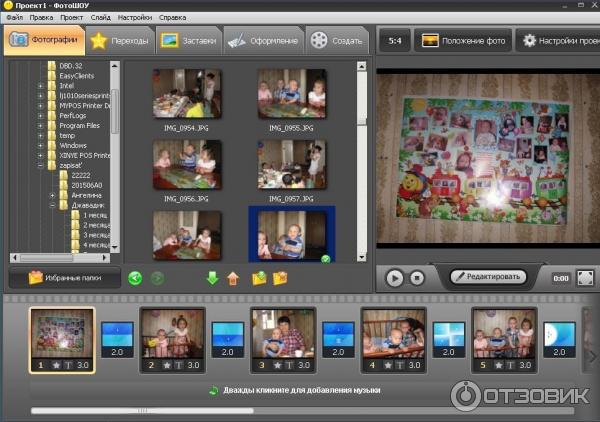Open Избранные папки favorites button
This screenshot has height=422, width=600.
(x=63, y=277)
